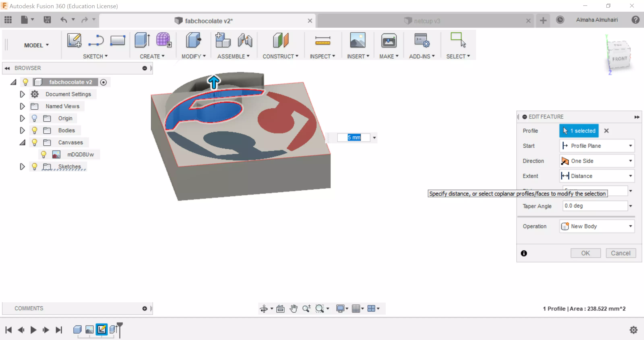Click OK in Edit Feature dialog
This screenshot has height=340, width=644.
click(585, 253)
